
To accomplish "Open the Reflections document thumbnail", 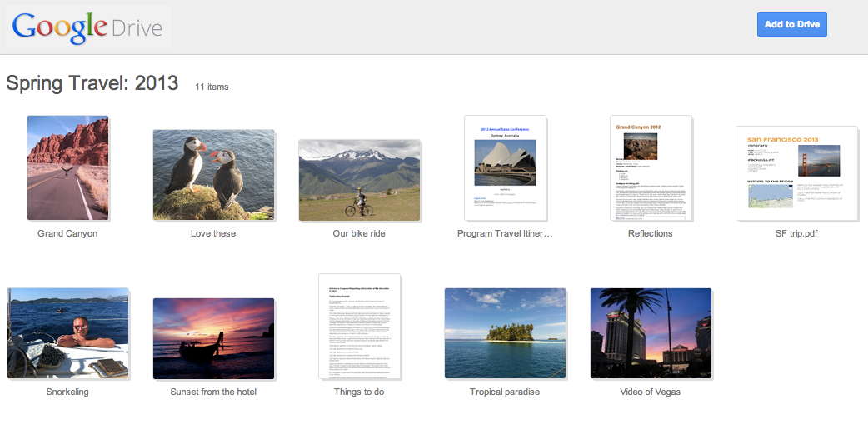I will [650, 167].
